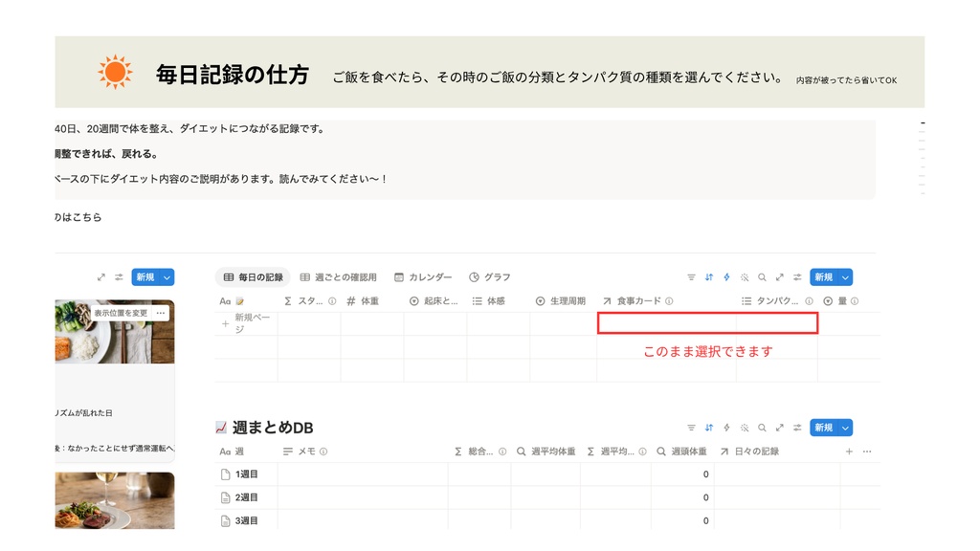980x551 pixels.
Task: Open the 生理周期 column header menu
Action: (561, 301)
